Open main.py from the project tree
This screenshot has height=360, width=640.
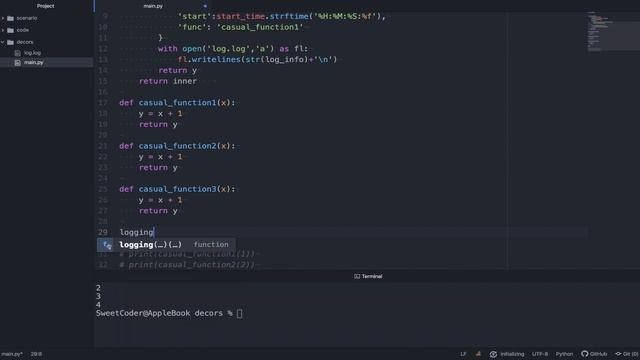(x=33, y=62)
